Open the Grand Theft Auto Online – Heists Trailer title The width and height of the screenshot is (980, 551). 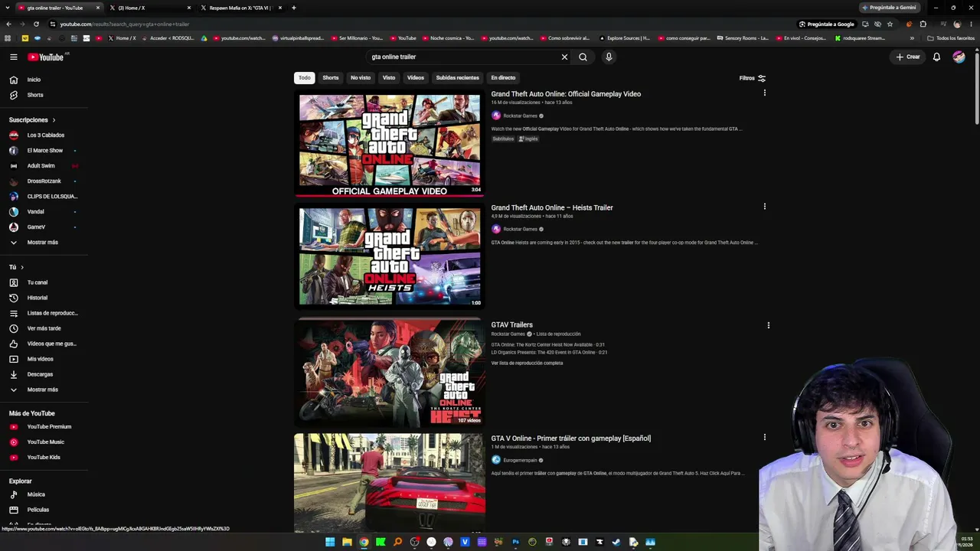(x=552, y=207)
